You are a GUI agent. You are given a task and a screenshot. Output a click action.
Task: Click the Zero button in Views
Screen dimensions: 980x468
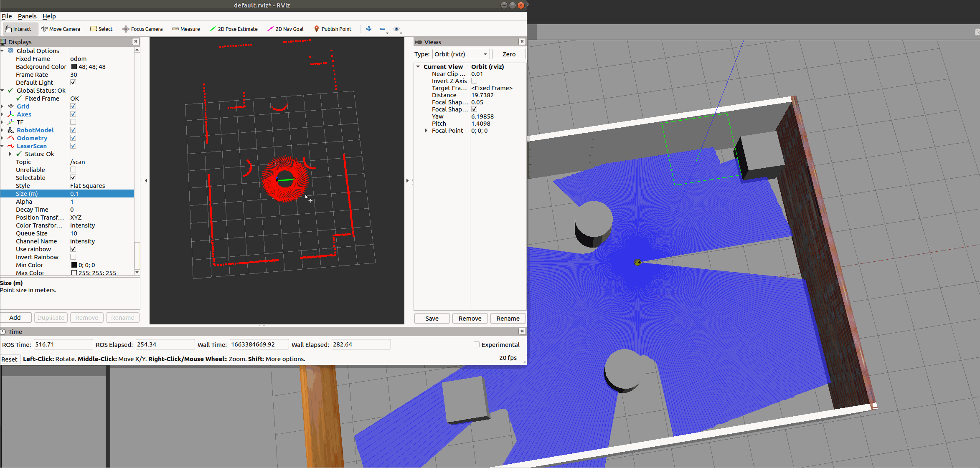509,54
